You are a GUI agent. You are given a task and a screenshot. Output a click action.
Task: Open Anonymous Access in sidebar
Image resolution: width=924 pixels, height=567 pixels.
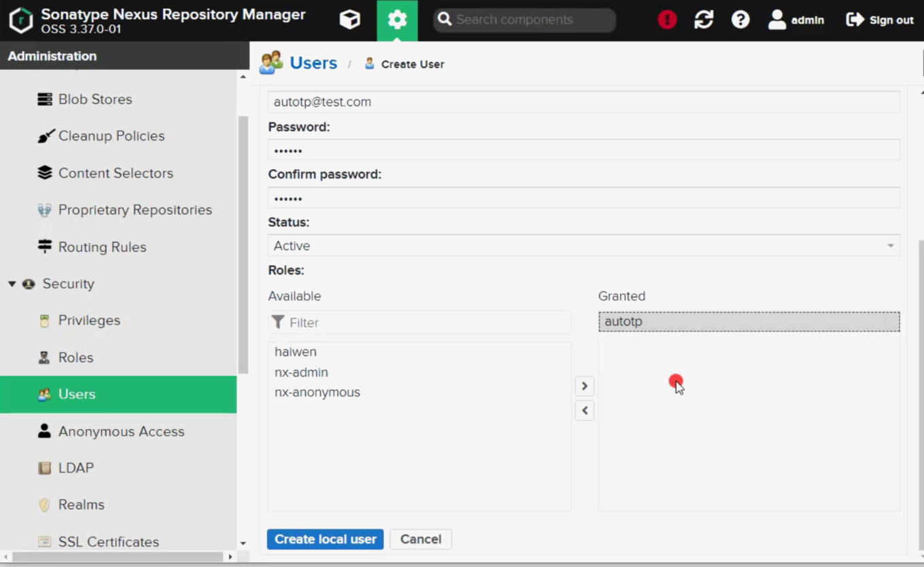(121, 431)
